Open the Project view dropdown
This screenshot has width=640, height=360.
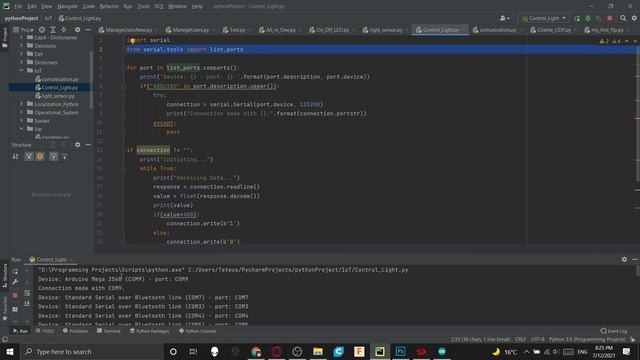(x=23, y=30)
